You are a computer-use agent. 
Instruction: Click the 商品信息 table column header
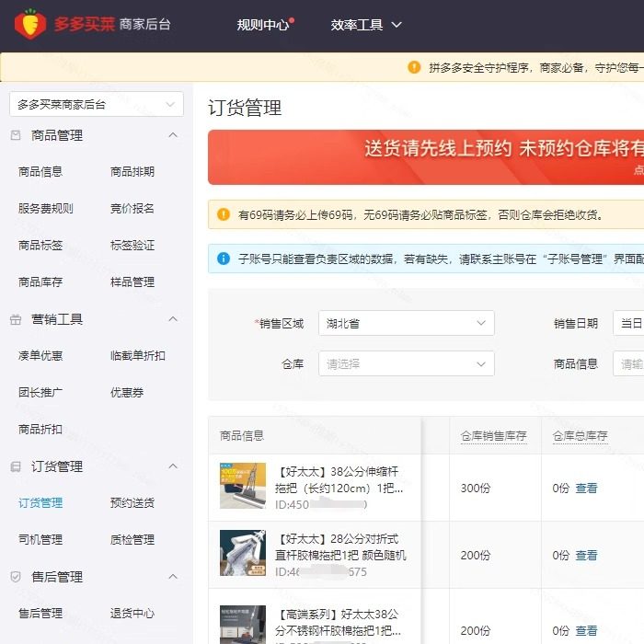click(x=242, y=436)
